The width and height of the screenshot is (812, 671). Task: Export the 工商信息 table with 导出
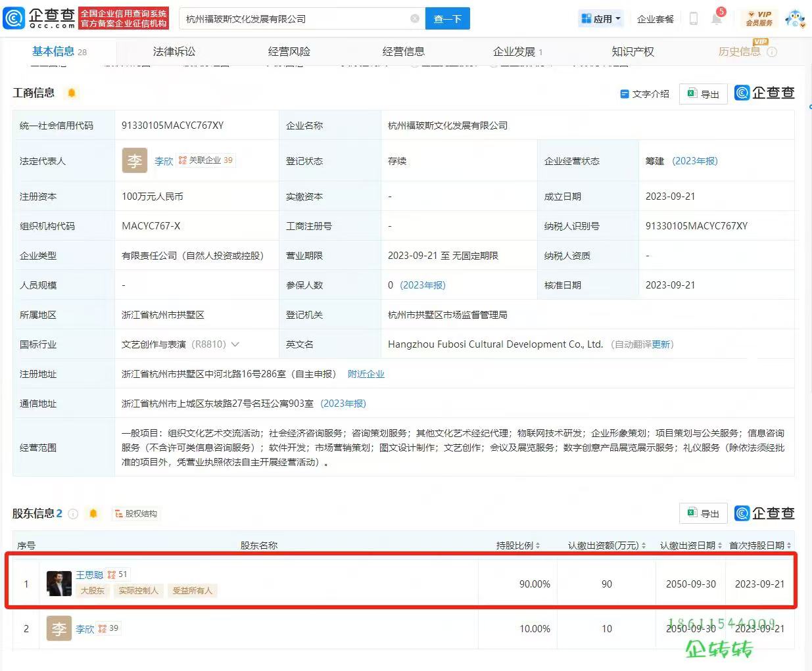[x=704, y=94]
